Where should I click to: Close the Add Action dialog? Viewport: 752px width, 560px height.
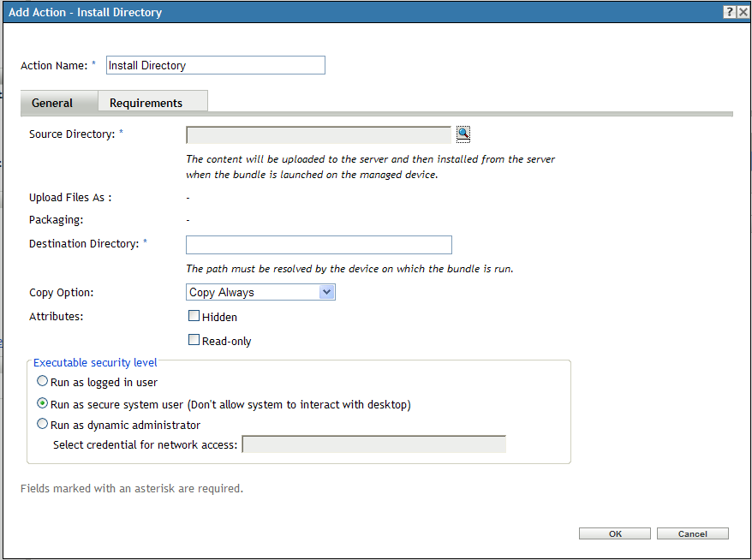pos(742,11)
